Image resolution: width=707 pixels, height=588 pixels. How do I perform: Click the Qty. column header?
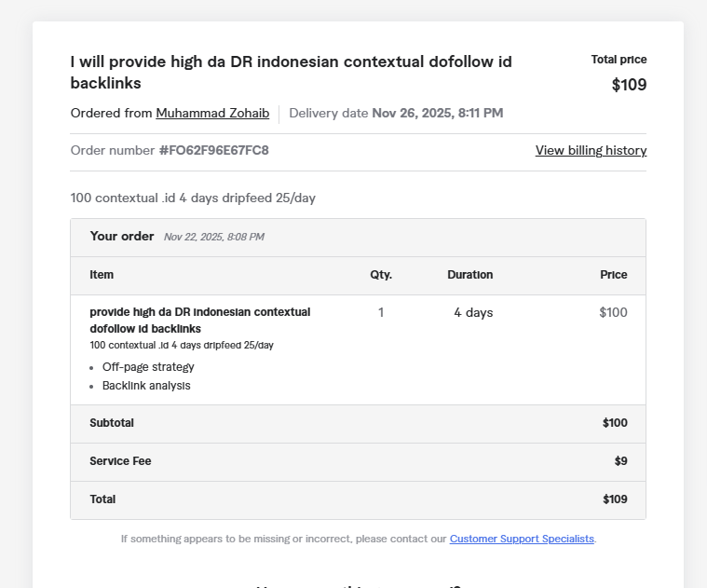[x=381, y=275]
